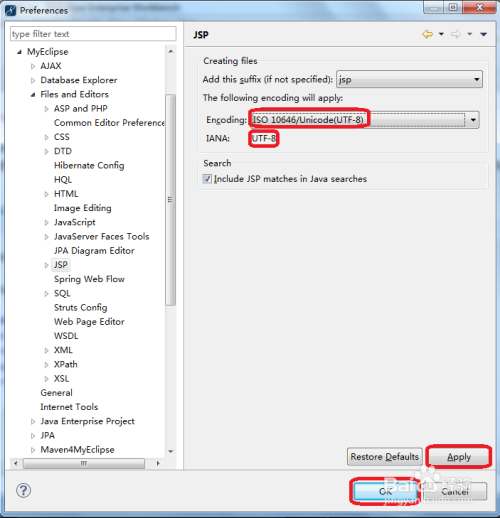Click the forward navigation arrow icon
Image resolution: width=500 pixels, height=518 pixels.
click(x=456, y=34)
